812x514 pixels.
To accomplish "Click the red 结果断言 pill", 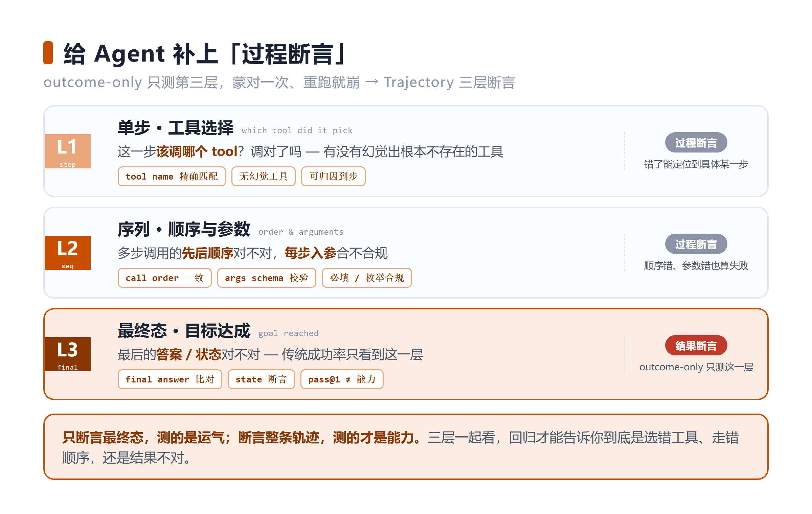I will 696,346.
